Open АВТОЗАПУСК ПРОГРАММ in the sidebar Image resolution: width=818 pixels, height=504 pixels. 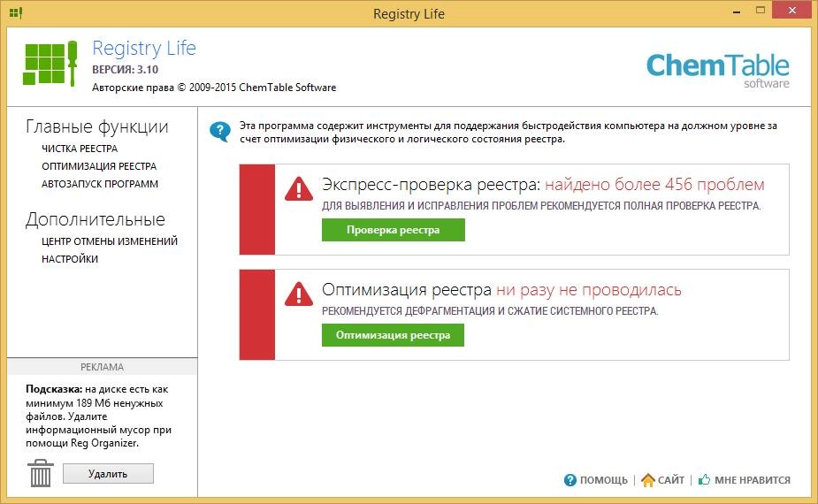click(x=100, y=184)
